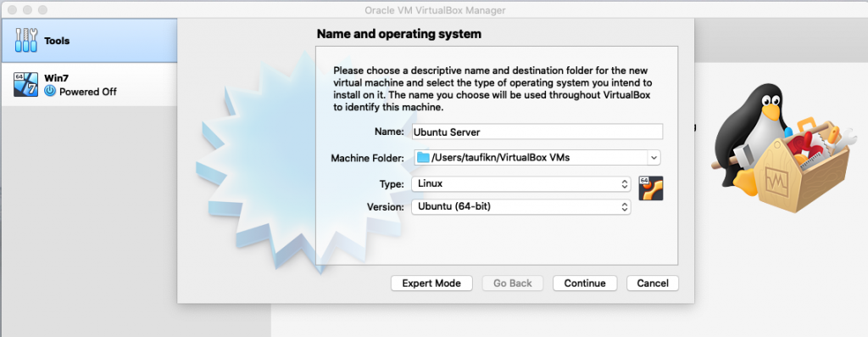Click the Continue button
868x337 pixels.
(585, 284)
